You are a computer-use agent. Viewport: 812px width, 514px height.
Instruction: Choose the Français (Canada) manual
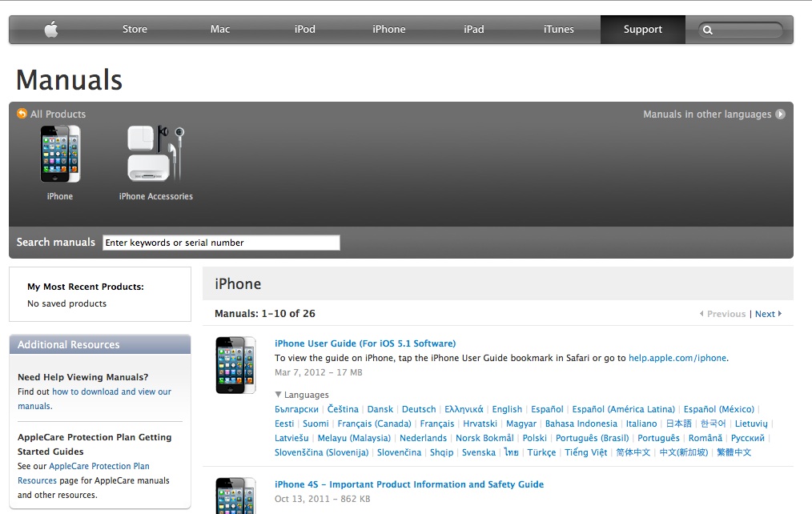[x=375, y=424]
